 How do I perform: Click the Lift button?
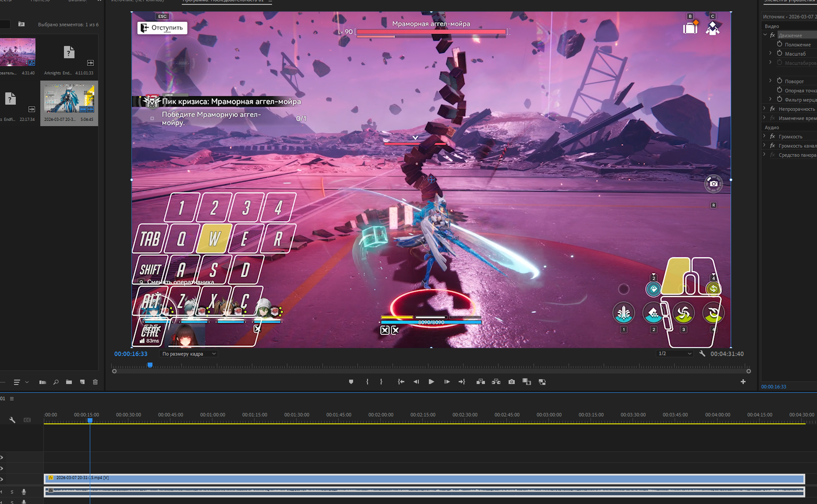tap(481, 382)
